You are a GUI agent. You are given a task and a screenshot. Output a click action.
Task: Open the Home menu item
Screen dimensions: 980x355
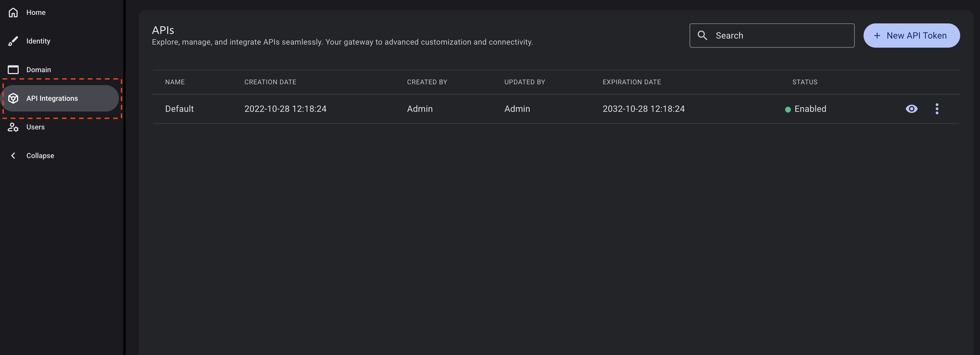click(36, 13)
